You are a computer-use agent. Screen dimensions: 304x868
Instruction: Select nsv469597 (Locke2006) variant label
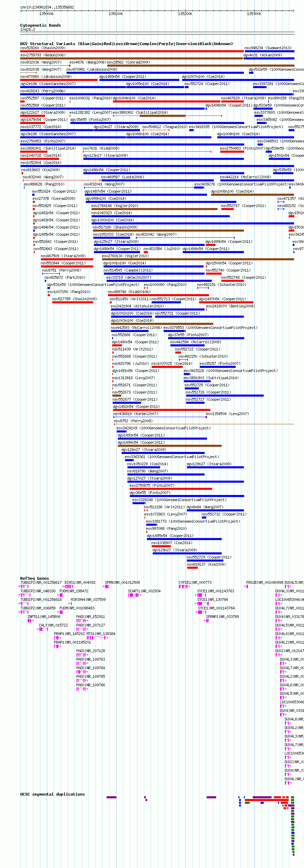click(123, 177)
